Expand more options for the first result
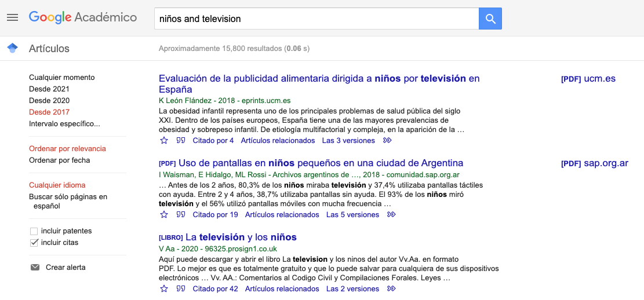 tap(388, 141)
